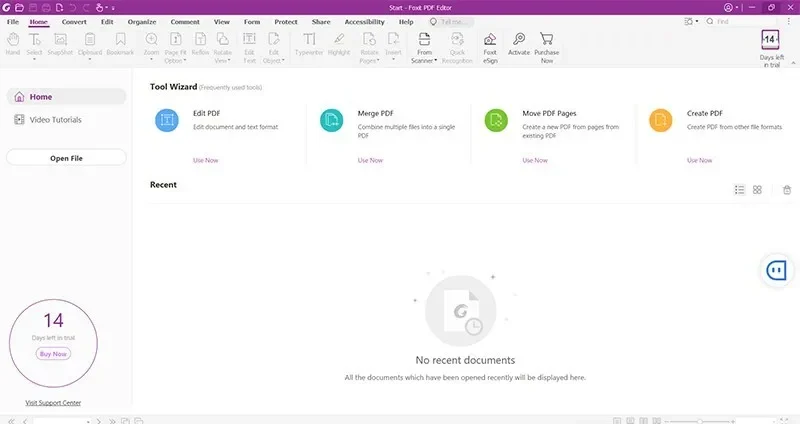Click Use Now under Move PDF Pages
This screenshot has height=424, width=800.
(535, 160)
